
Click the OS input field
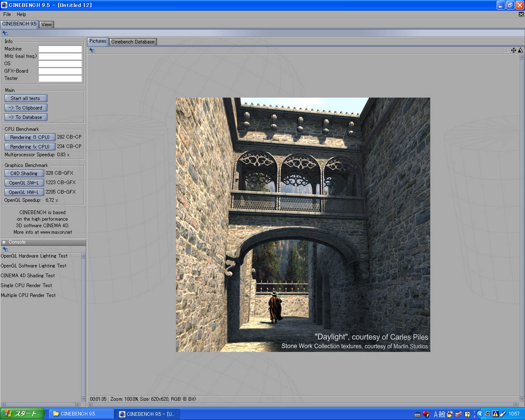pos(60,64)
